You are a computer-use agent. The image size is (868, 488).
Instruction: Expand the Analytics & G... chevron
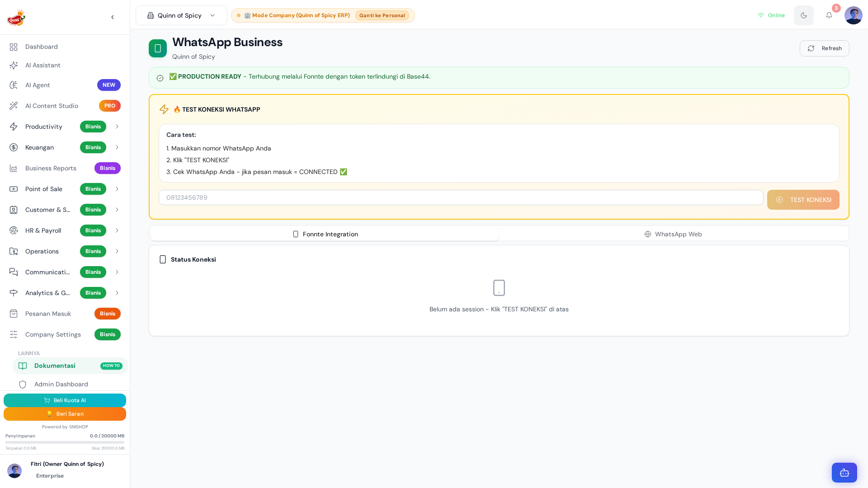[x=117, y=293]
